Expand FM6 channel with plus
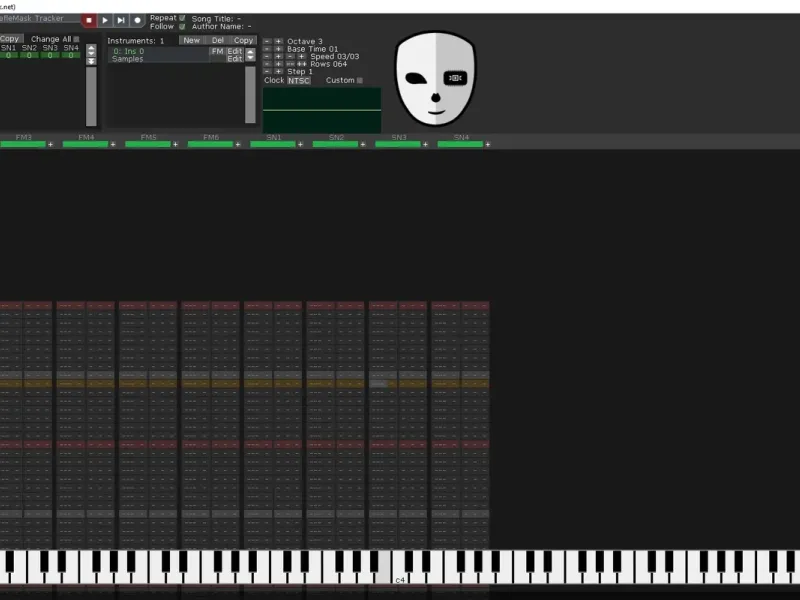 click(238, 145)
